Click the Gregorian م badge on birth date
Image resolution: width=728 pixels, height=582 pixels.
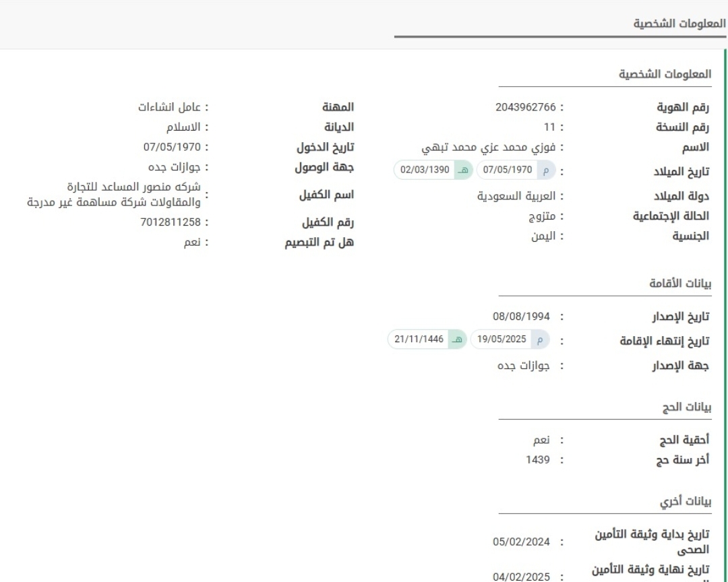click(x=545, y=170)
